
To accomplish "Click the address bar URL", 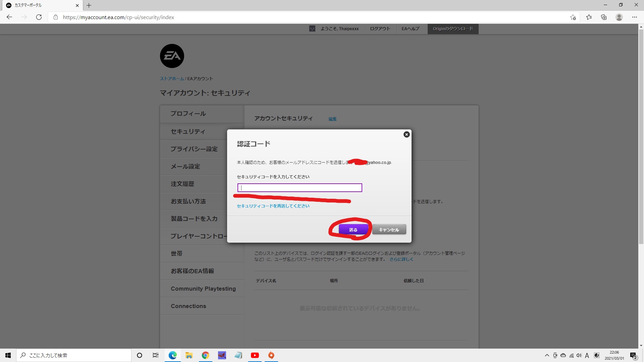I will (118, 17).
